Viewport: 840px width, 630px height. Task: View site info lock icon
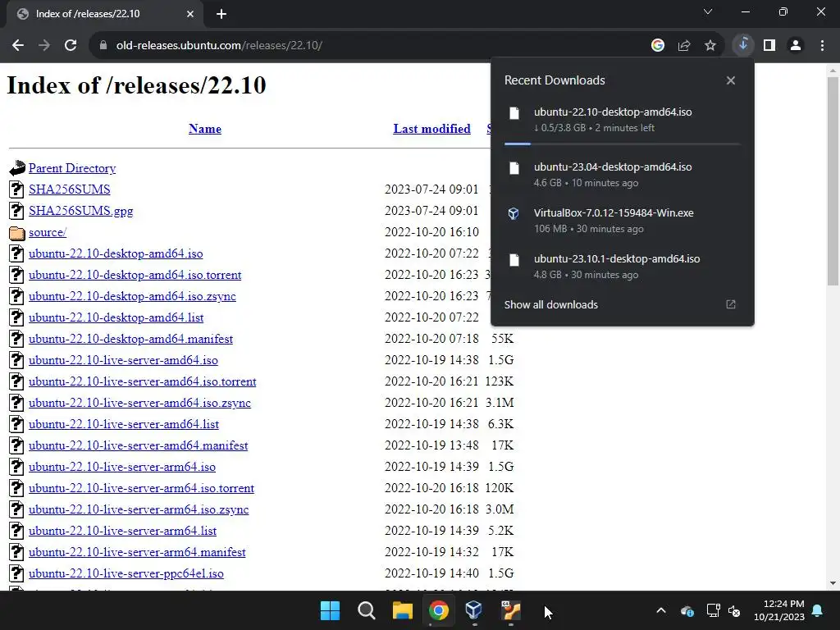(x=103, y=46)
